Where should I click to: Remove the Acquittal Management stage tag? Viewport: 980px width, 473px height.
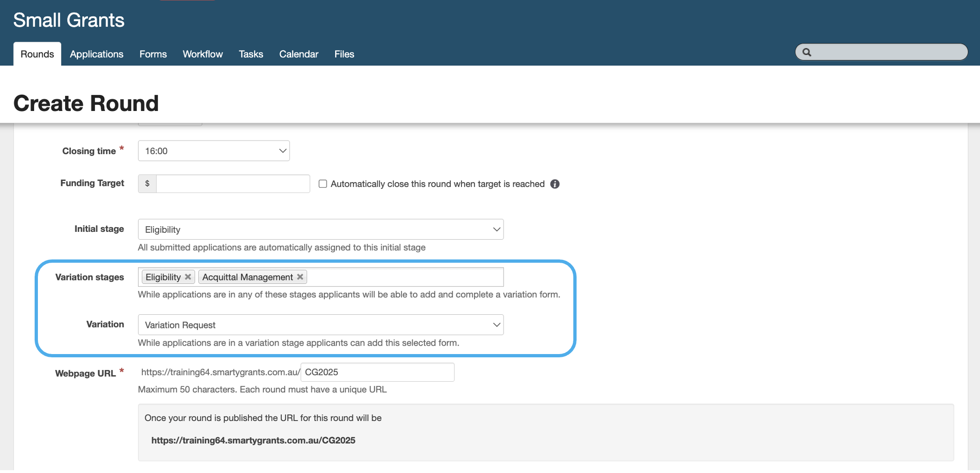tap(300, 277)
